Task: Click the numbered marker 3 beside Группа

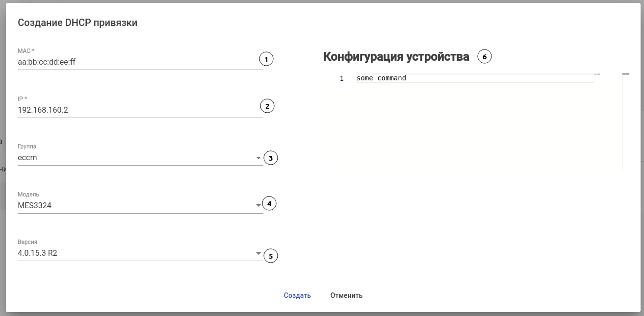Action: 270,158
